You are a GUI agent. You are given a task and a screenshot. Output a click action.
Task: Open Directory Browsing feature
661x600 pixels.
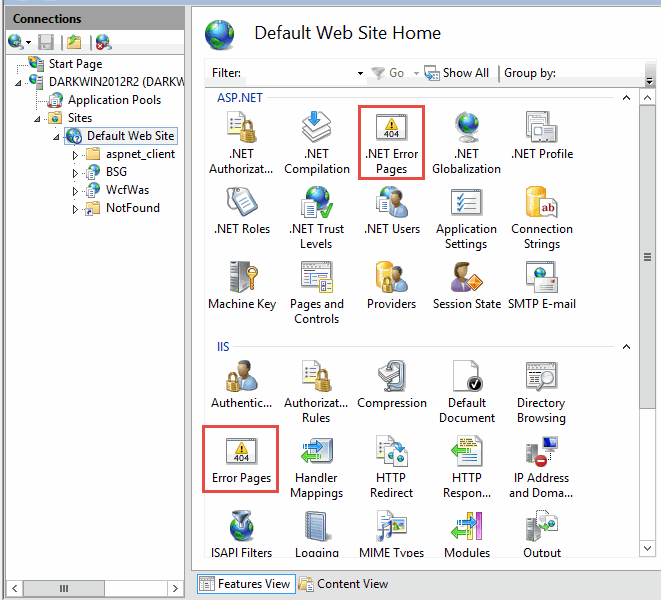tap(541, 391)
